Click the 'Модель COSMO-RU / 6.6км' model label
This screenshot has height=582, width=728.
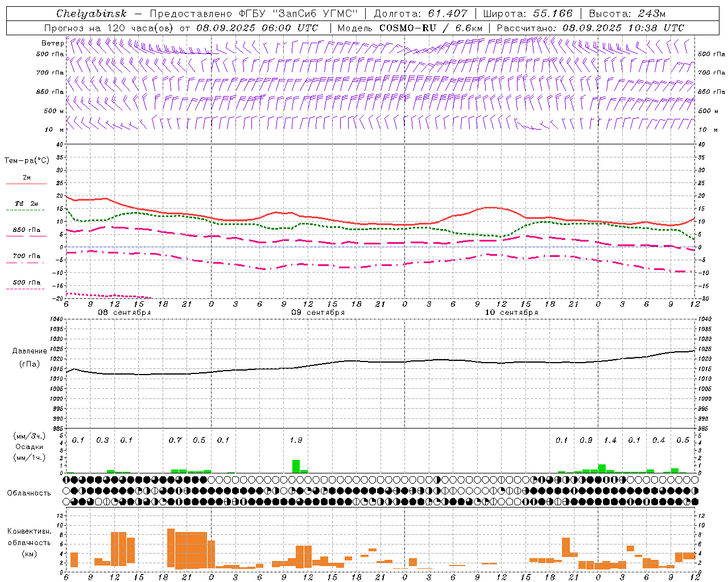(x=410, y=28)
